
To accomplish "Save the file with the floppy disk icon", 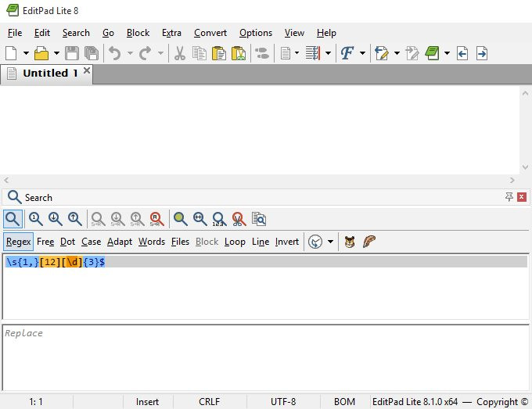I will pyautogui.click(x=72, y=53).
